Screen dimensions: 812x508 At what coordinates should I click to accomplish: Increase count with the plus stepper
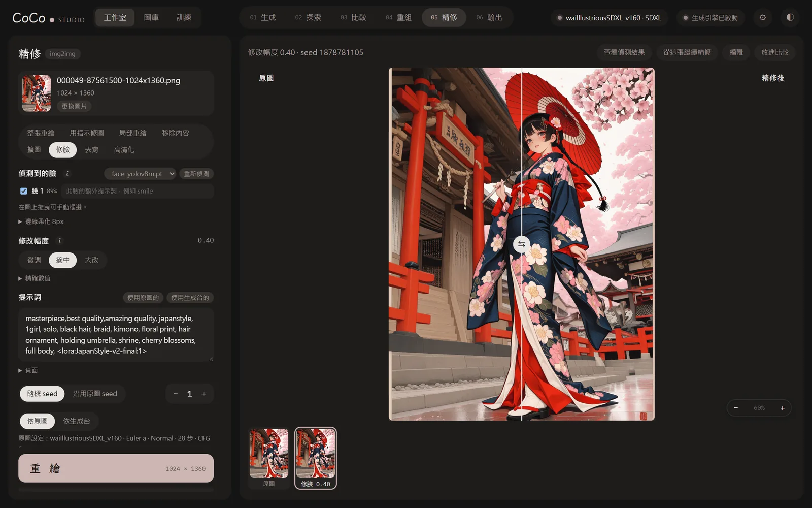pos(204,394)
